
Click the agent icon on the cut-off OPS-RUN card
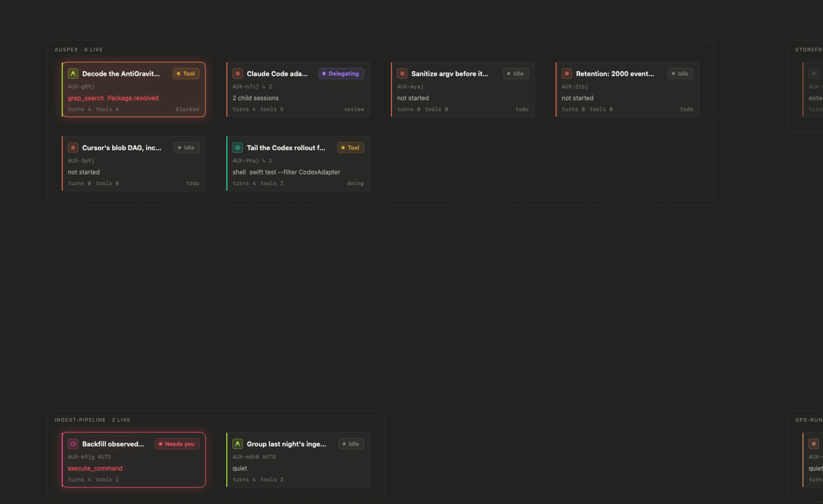coord(814,444)
